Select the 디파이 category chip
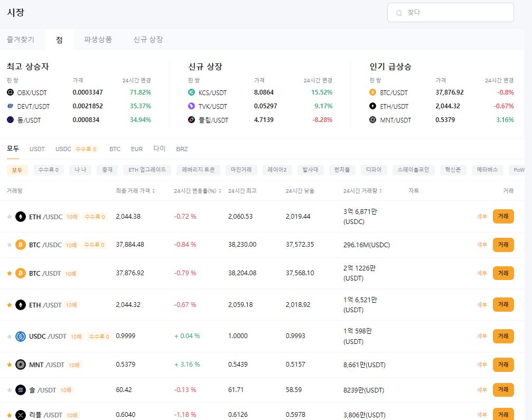This screenshot has width=532, height=420. point(374,170)
